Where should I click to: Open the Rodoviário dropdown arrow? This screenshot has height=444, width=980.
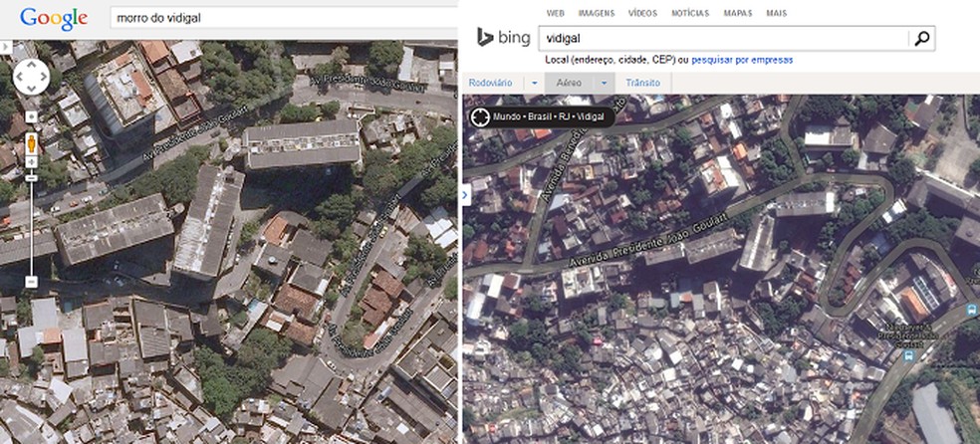click(535, 83)
